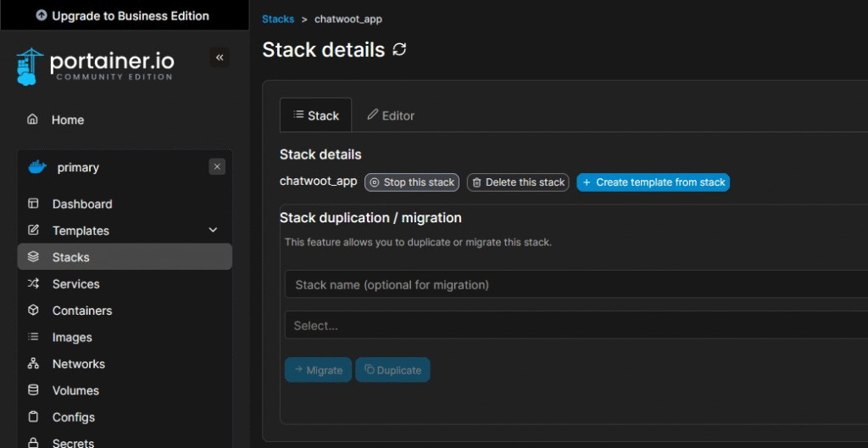Viewport: 868px width, 448px height.
Task: Click the Portainer.io logo
Action: coord(94,66)
